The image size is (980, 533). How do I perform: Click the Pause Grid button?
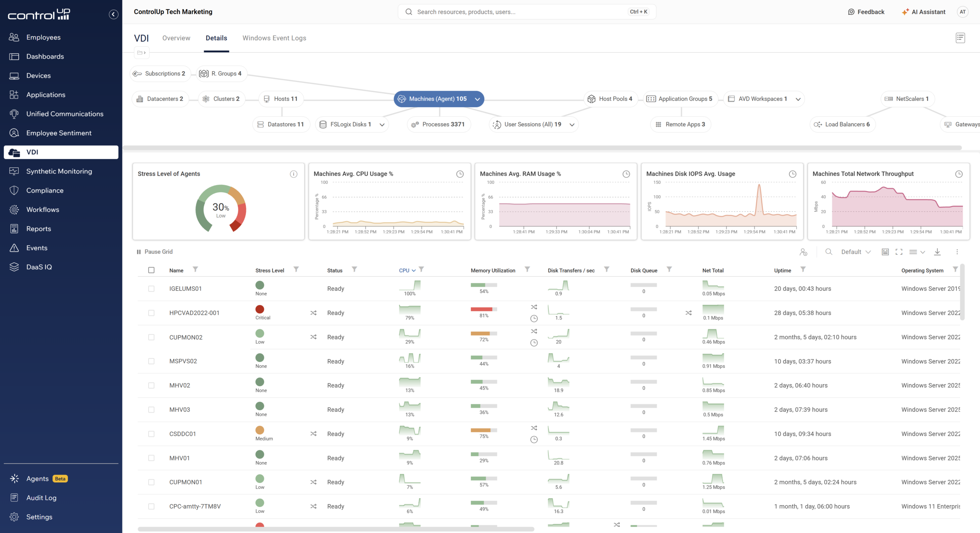(155, 252)
